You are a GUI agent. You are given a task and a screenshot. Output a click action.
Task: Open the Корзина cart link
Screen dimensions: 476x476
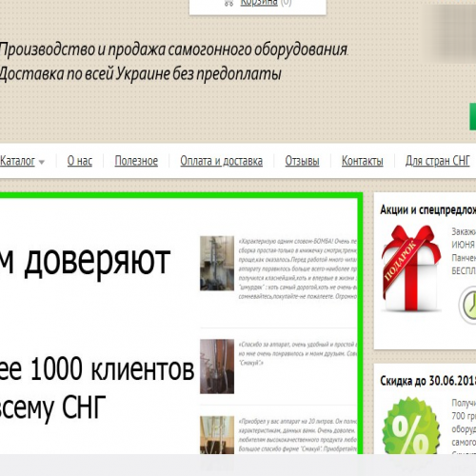[x=259, y=3]
